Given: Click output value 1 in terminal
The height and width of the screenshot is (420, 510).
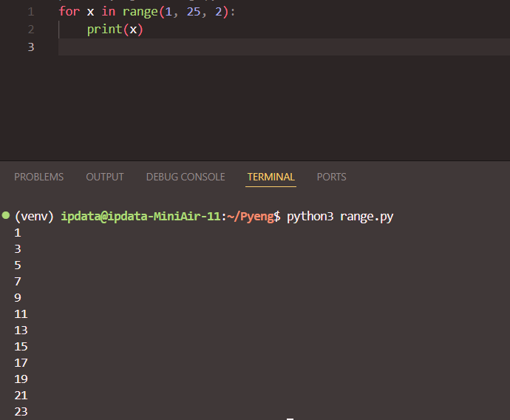Looking at the screenshot, I should click(x=18, y=233).
